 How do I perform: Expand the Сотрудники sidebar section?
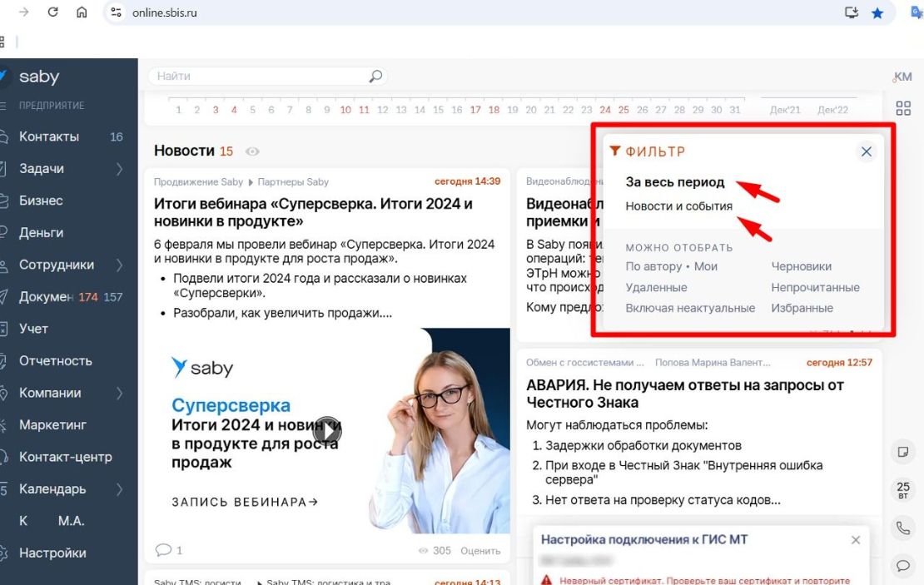click(119, 265)
